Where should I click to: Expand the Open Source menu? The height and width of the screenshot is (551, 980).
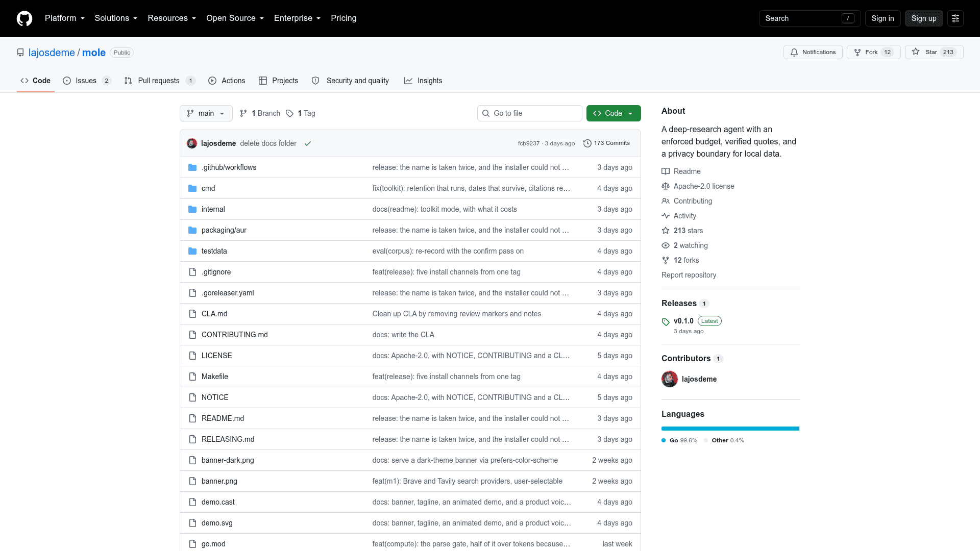[x=235, y=18]
